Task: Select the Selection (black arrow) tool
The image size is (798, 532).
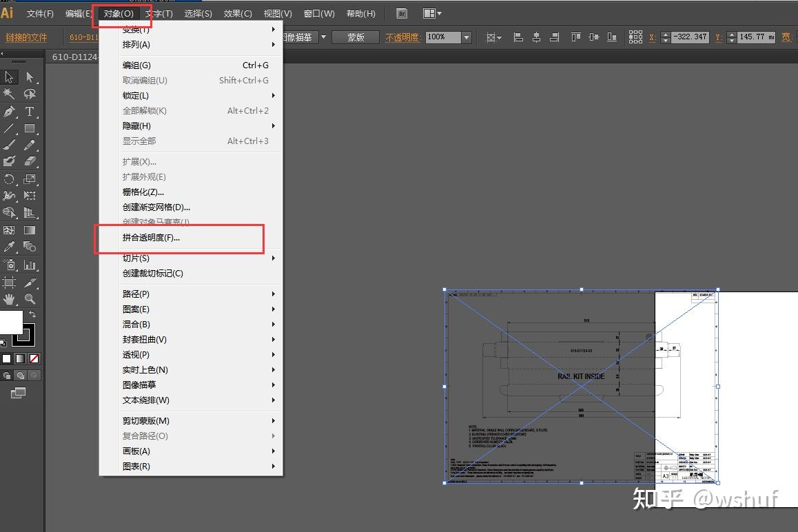Action: tap(10, 77)
